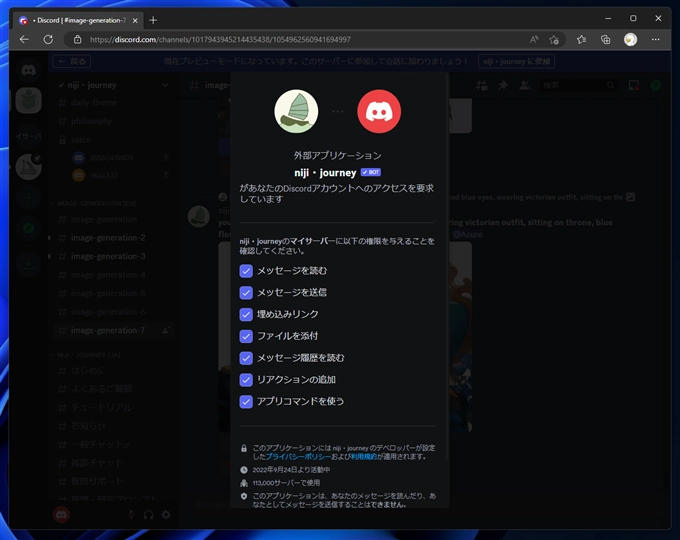Toggle the アプリコマンドを使う checkbox
The width and height of the screenshot is (680, 540).
click(x=246, y=401)
